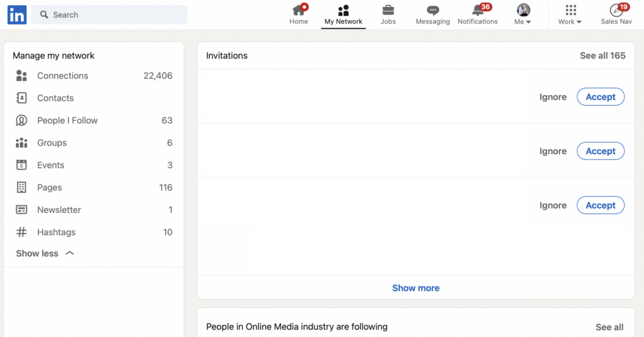
Task: Click See all 165 invitations
Action: 602,55
